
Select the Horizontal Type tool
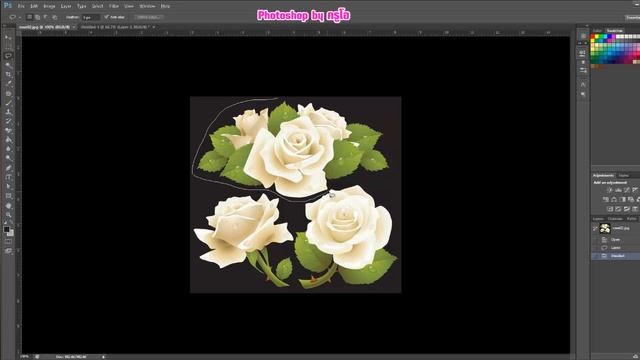pyautogui.click(x=8, y=177)
